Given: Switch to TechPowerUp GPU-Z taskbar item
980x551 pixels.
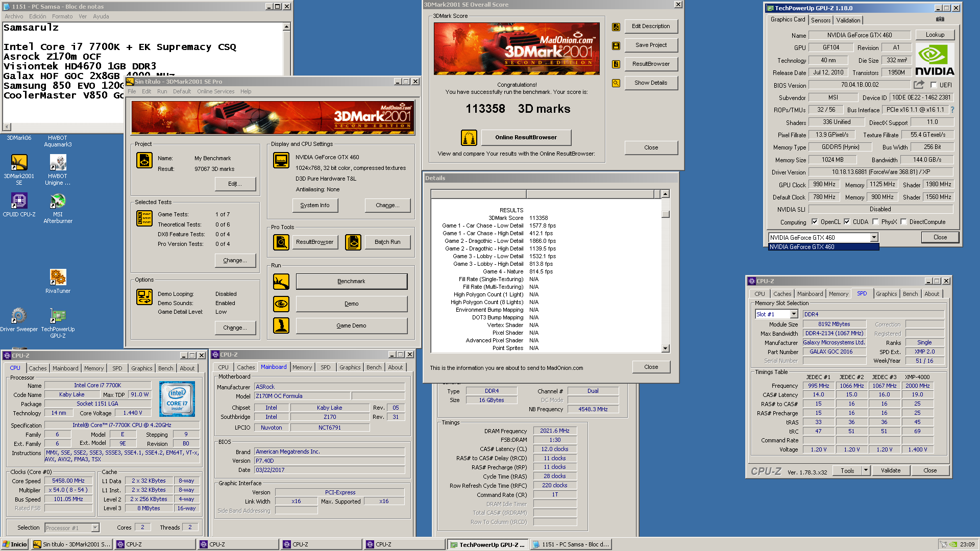Looking at the screenshot, I should pos(487,544).
